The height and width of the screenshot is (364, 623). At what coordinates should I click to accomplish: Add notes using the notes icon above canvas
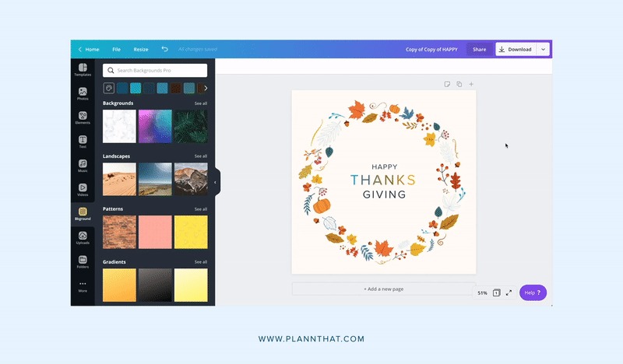pyautogui.click(x=447, y=84)
